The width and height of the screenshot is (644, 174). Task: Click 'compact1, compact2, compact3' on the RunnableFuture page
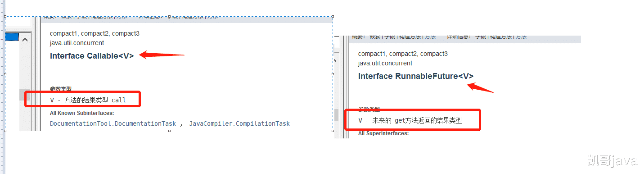tap(403, 54)
